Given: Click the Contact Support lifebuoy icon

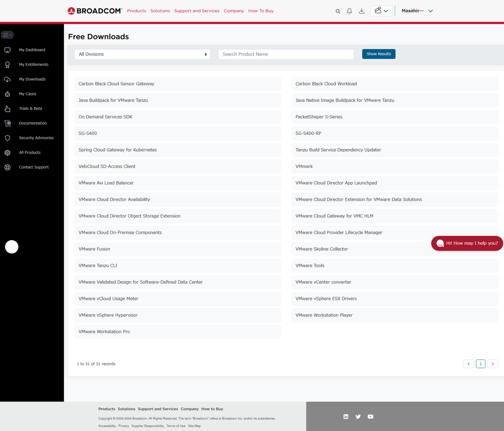Looking at the screenshot, I should click(x=8, y=167).
